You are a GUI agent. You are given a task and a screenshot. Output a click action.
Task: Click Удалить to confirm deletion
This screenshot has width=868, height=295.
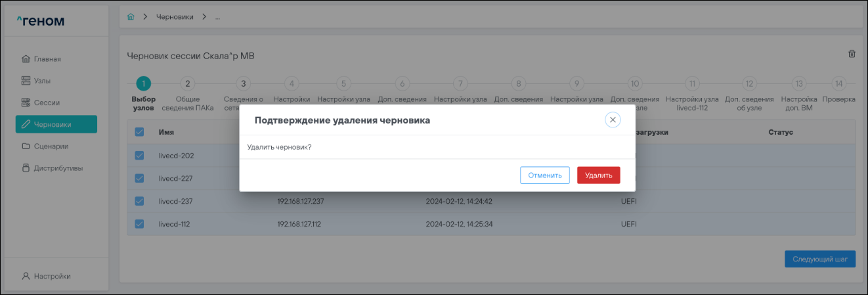(x=598, y=175)
